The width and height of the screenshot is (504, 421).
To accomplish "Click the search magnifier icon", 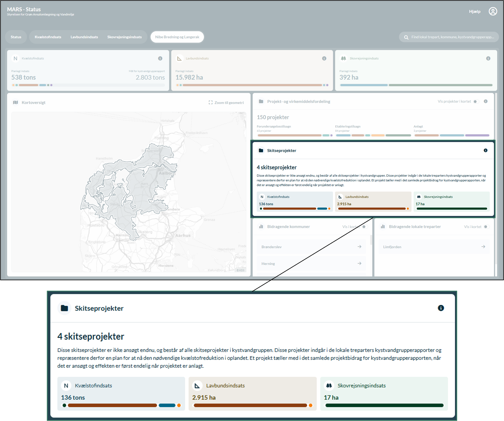I will (406, 37).
